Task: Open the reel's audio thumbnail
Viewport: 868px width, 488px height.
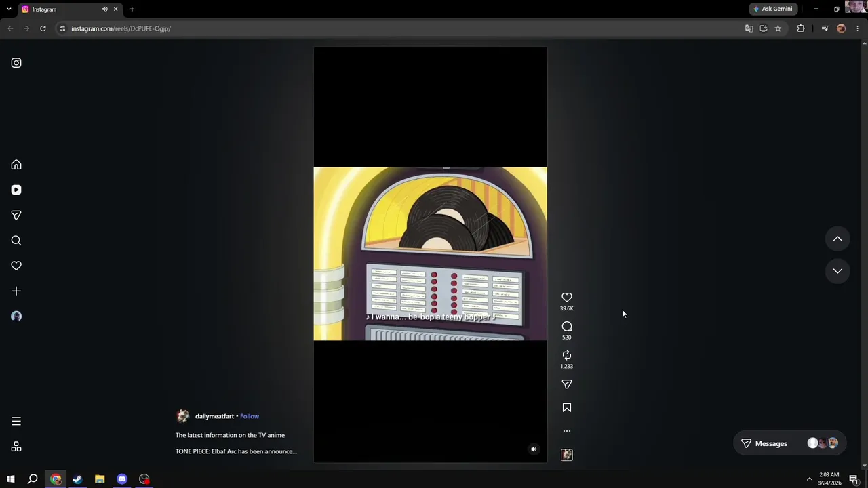Action: (x=567, y=455)
